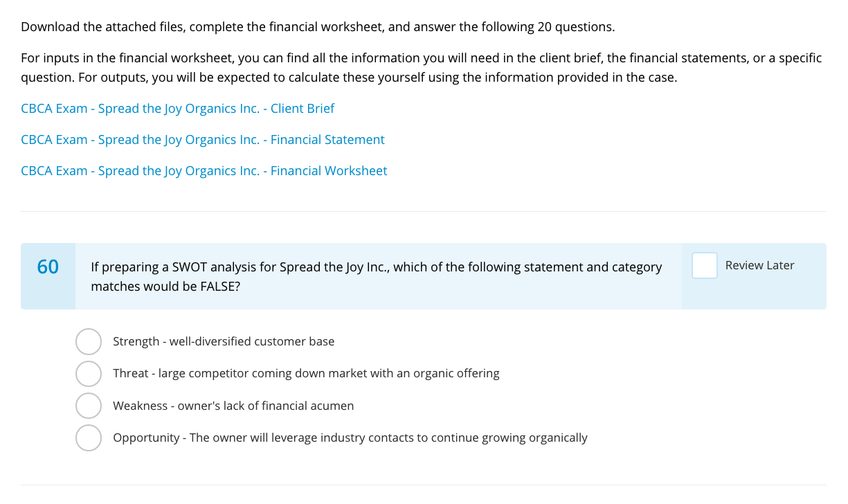The width and height of the screenshot is (848, 504).
Task: Click the 'For inputs in the financial worksheet' line
Action: pos(421,58)
